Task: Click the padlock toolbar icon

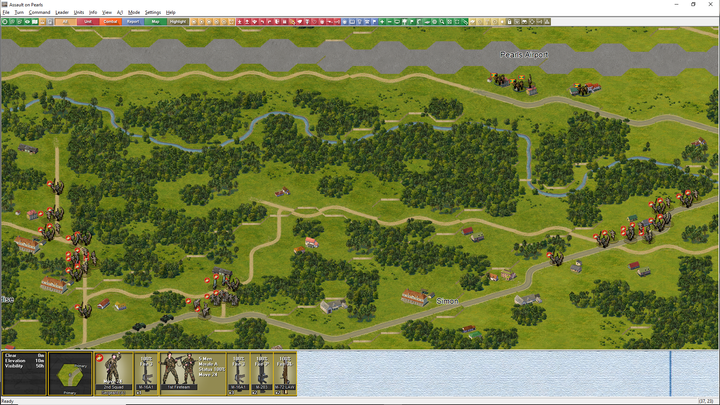Action: pos(510,22)
